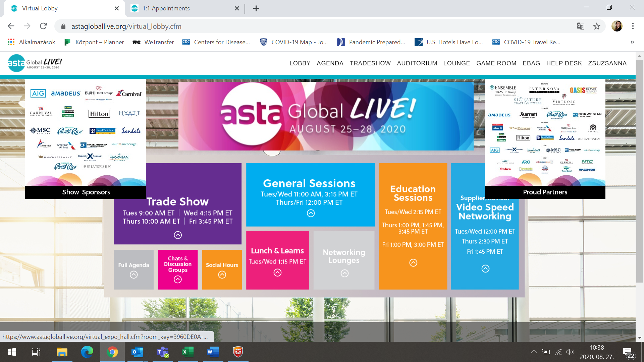Click the arrow icon under Networking Lounges
The width and height of the screenshot is (644, 362).
pyautogui.click(x=344, y=274)
